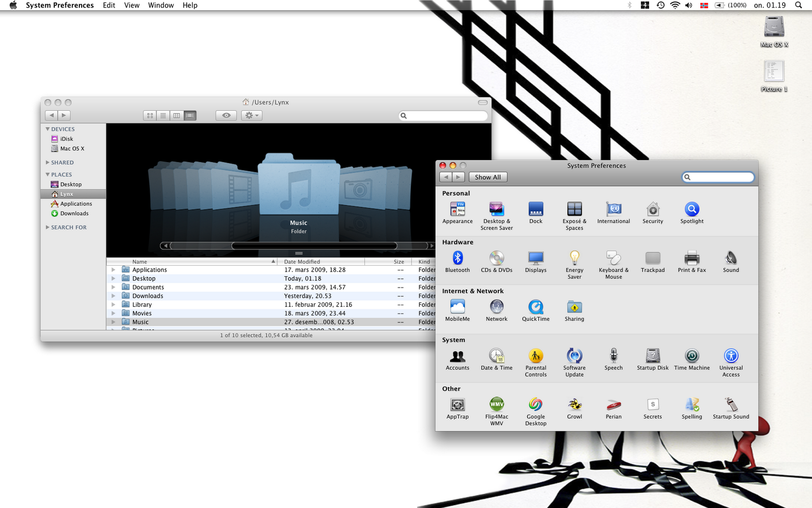Open the Apple menu
The image size is (812, 508).
[13, 5]
